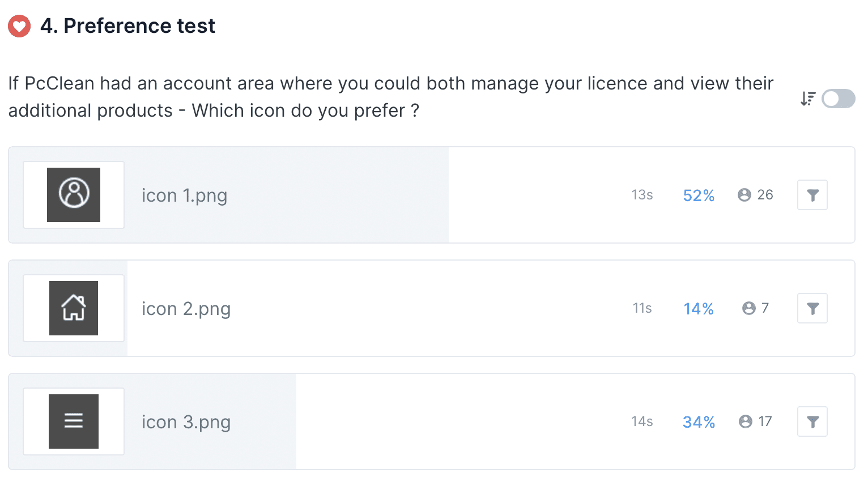868x494 pixels.
Task: Click the 14% result percentage
Action: [x=699, y=309]
